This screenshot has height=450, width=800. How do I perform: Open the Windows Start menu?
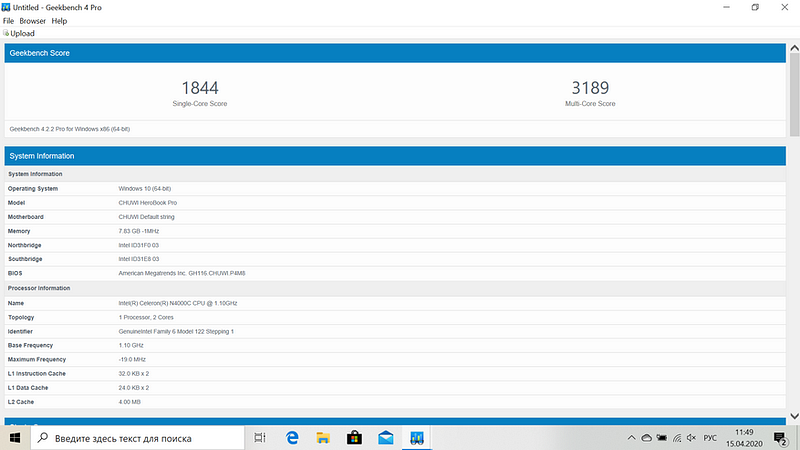[15, 438]
